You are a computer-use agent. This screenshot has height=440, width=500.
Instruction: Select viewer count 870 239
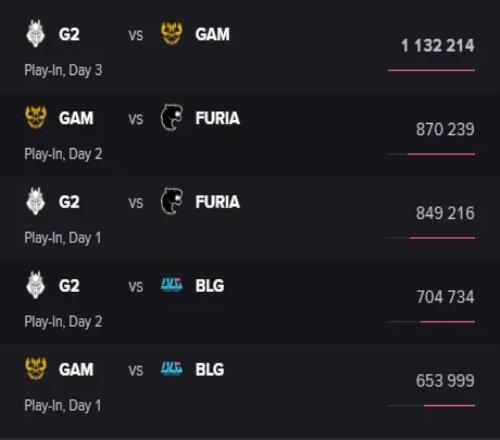[445, 129]
